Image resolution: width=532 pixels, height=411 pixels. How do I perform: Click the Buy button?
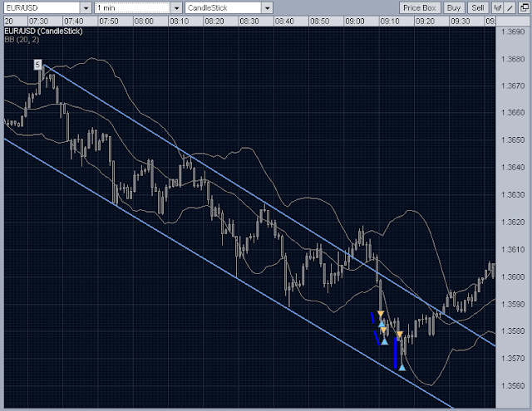(454, 7)
